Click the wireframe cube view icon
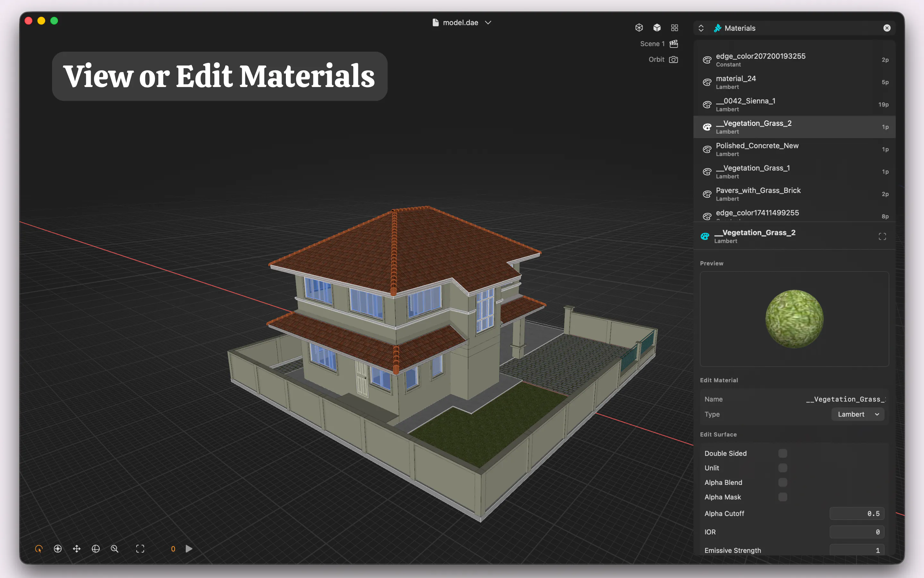 [x=639, y=28]
